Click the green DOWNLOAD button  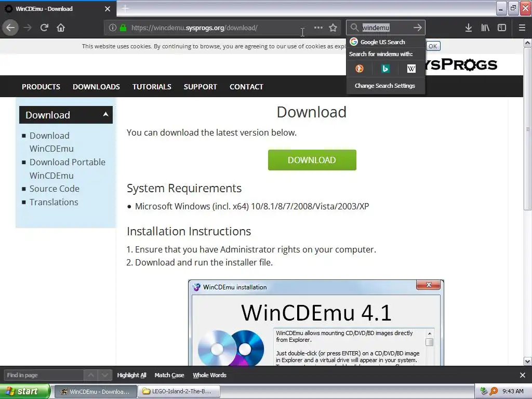[x=312, y=160]
